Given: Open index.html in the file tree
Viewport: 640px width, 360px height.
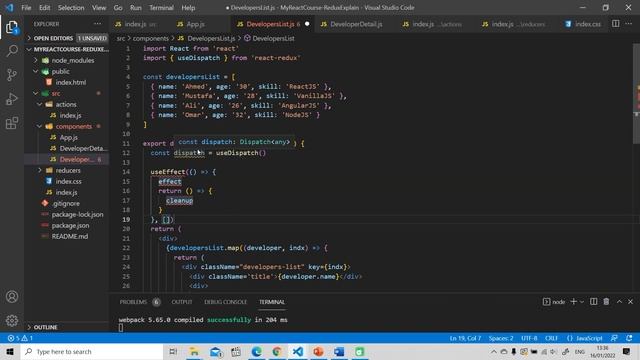Looking at the screenshot, I should (71, 82).
